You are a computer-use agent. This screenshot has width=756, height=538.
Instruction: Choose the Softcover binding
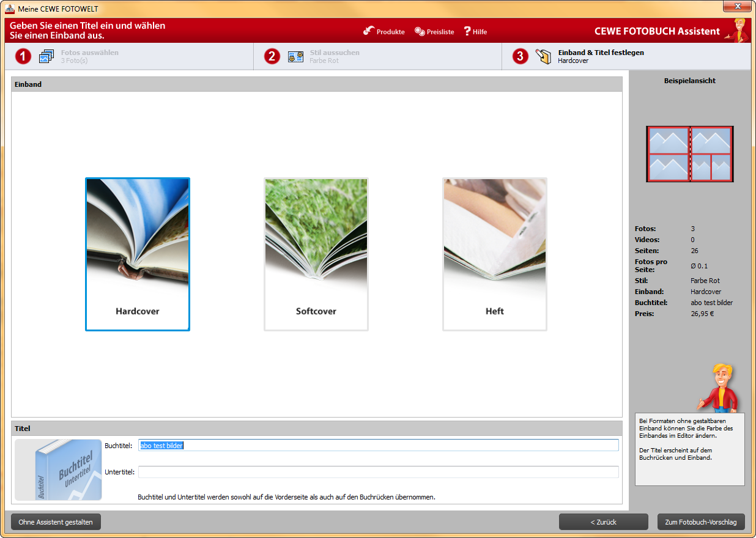click(316, 254)
